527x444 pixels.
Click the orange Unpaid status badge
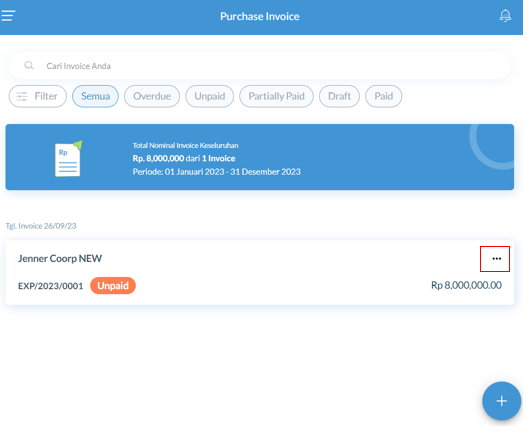point(113,286)
